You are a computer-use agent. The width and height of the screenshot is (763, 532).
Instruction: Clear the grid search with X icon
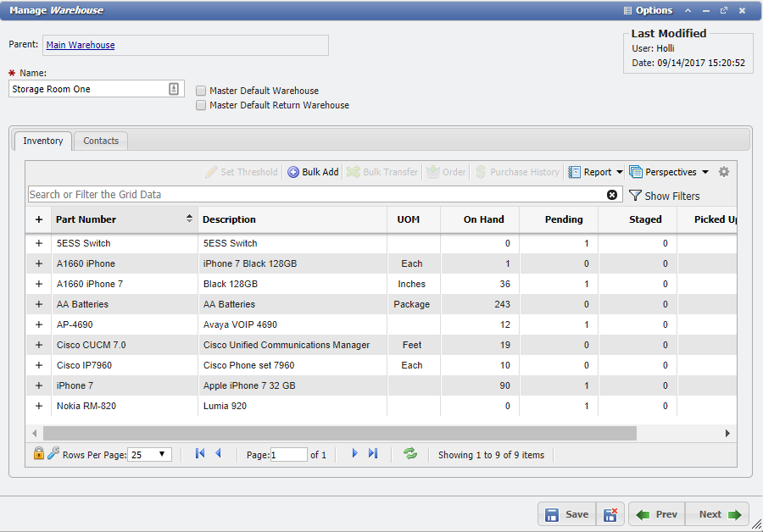click(612, 195)
